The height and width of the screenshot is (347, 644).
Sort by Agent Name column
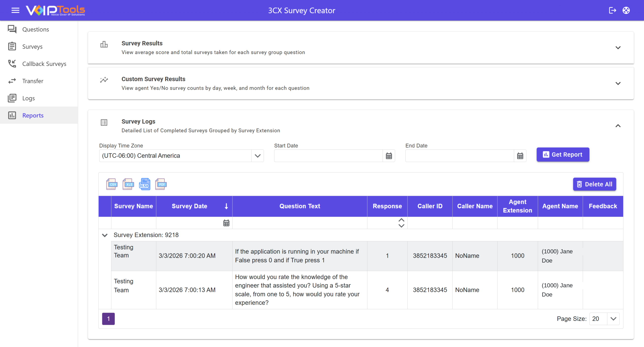(560, 206)
